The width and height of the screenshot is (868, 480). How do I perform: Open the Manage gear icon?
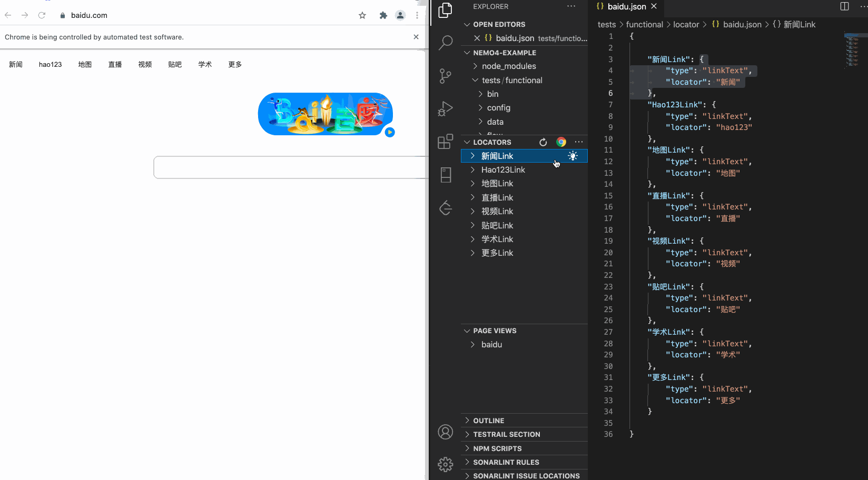click(446, 464)
